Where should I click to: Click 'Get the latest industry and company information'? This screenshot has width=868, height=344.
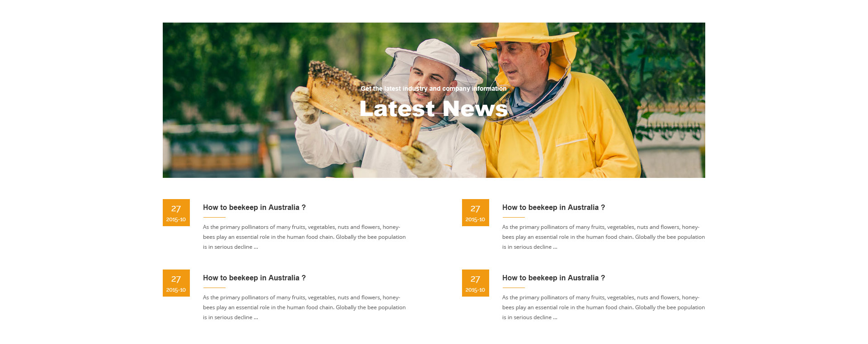[434, 88]
